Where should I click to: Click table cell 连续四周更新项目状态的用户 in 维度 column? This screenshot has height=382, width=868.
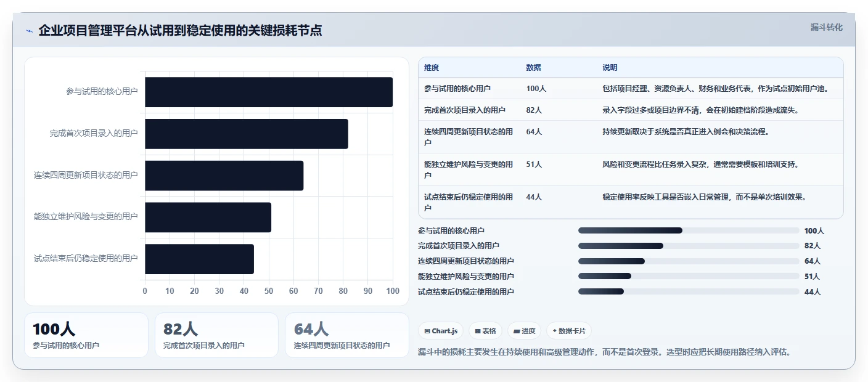pyautogui.click(x=469, y=137)
